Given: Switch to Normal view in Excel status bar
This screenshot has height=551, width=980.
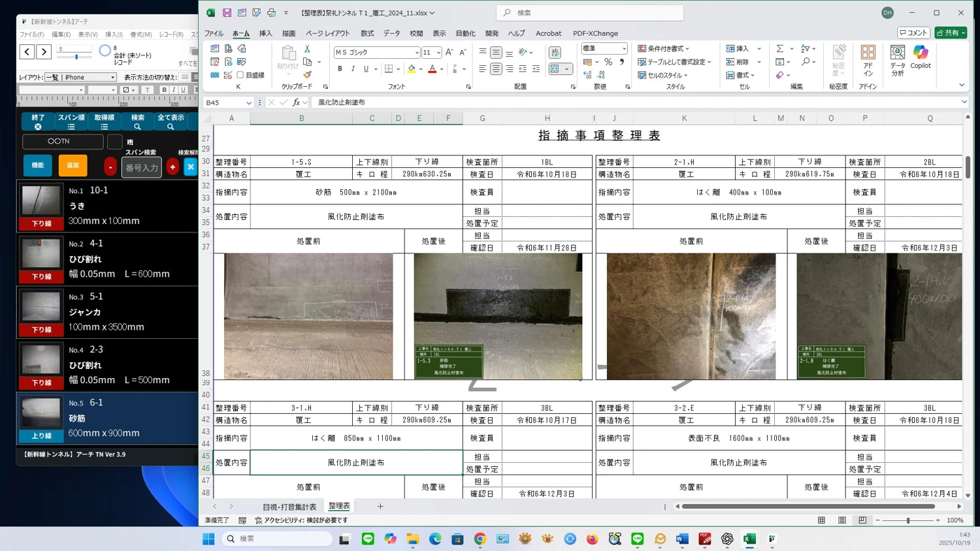Looking at the screenshot, I should coord(821,520).
